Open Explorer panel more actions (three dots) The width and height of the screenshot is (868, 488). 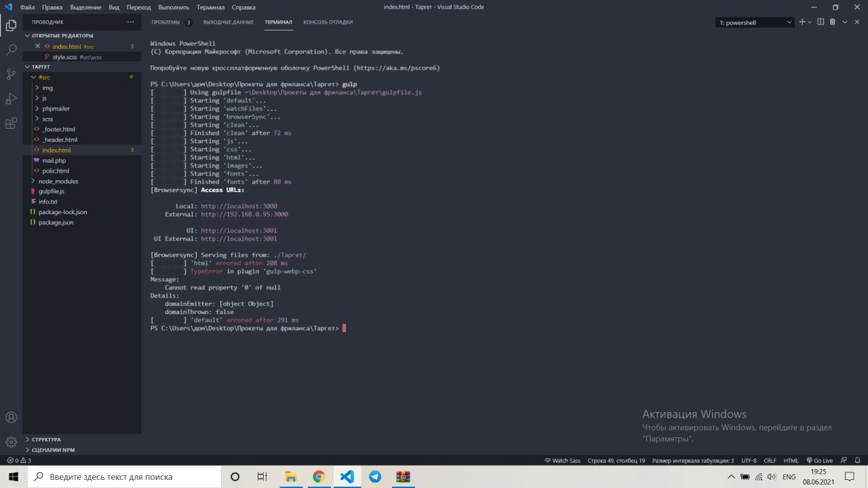pyautogui.click(x=131, y=22)
